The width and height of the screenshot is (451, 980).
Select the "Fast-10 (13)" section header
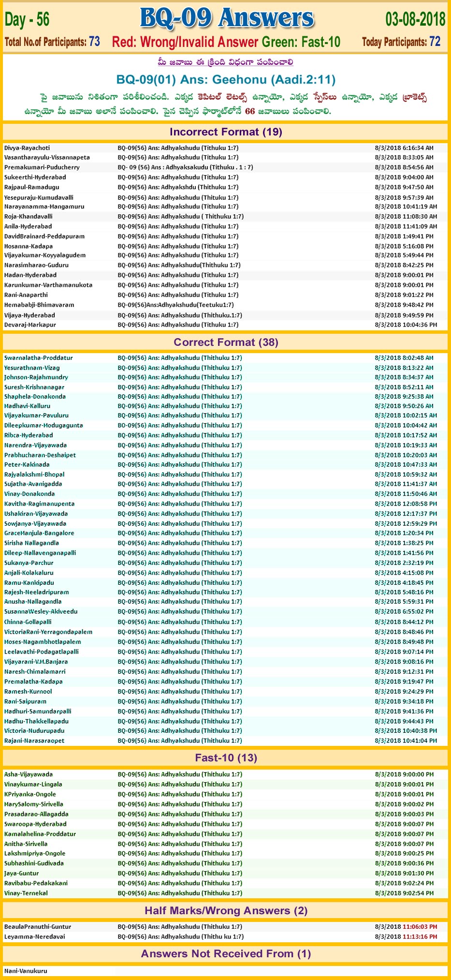point(226,757)
